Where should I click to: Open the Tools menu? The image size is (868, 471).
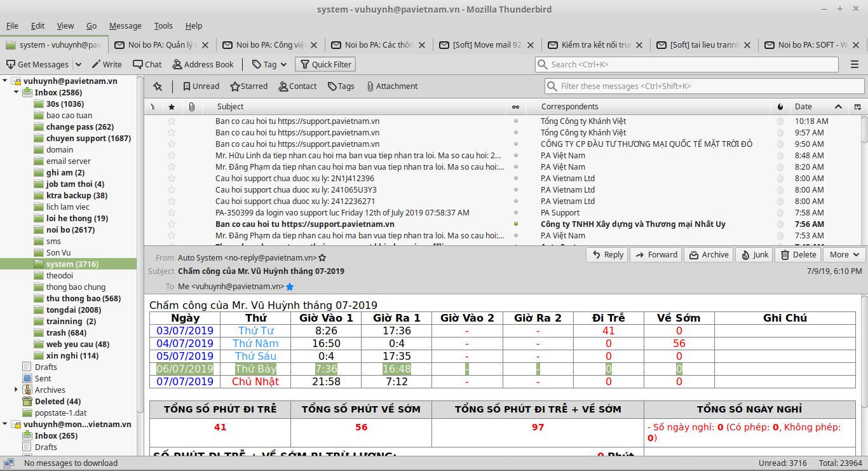coord(163,26)
